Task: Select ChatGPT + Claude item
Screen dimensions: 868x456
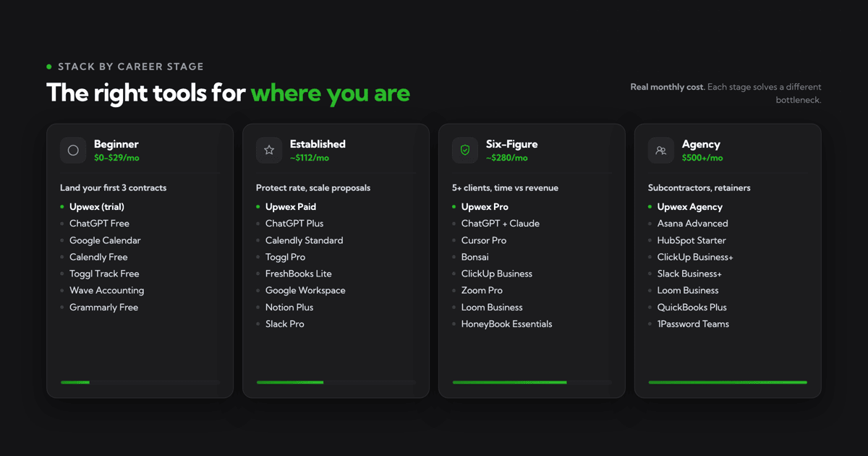Action: [501, 224]
